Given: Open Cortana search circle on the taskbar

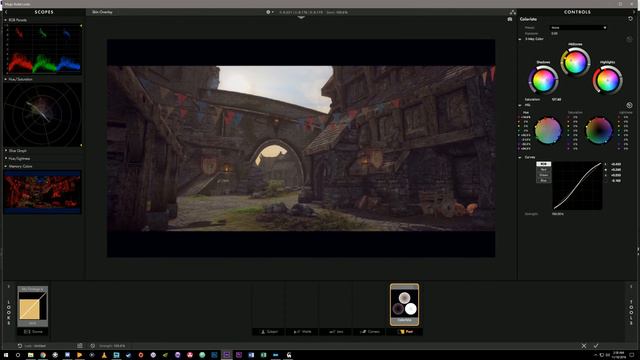Looking at the screenshot, I should 18,355.
